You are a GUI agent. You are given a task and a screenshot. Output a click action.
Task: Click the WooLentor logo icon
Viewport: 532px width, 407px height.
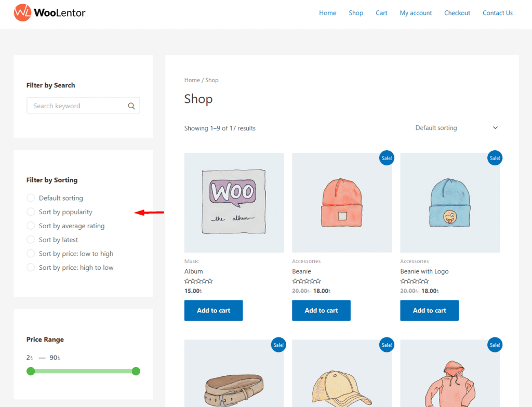click(x=23, y=13)
